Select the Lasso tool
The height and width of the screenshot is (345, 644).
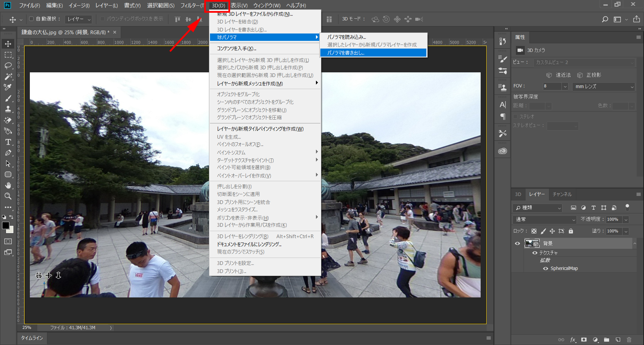[8, 66]
